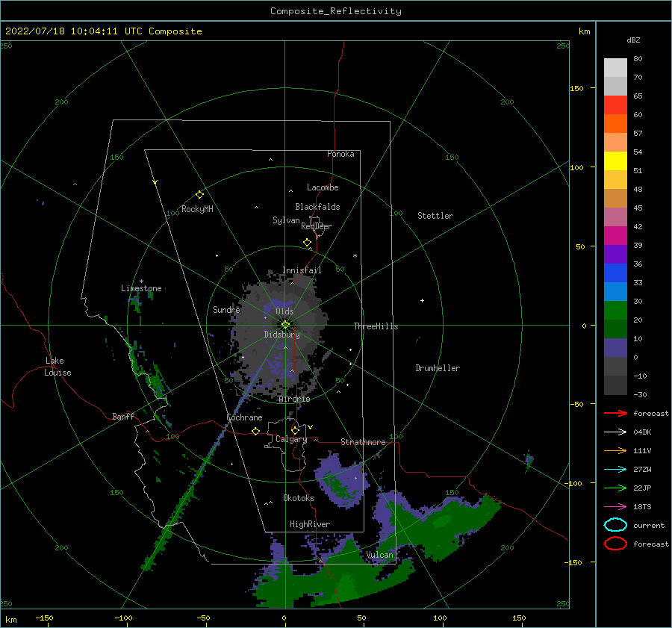Click the orange 111V arrow icon
672x628 pixels.
click(615, 450)
